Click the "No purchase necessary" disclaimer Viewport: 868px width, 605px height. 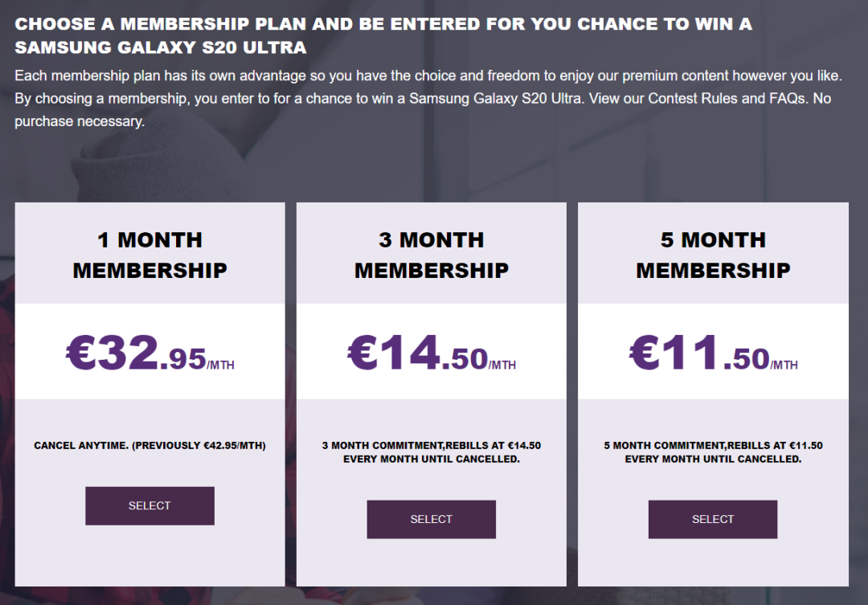(x=79, y=122)
